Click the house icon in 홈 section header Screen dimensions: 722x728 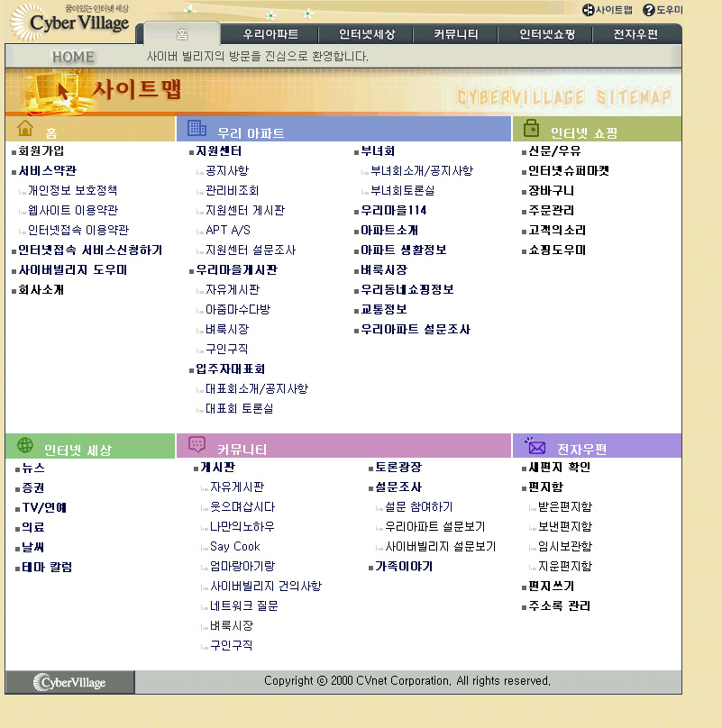[25, 129]
